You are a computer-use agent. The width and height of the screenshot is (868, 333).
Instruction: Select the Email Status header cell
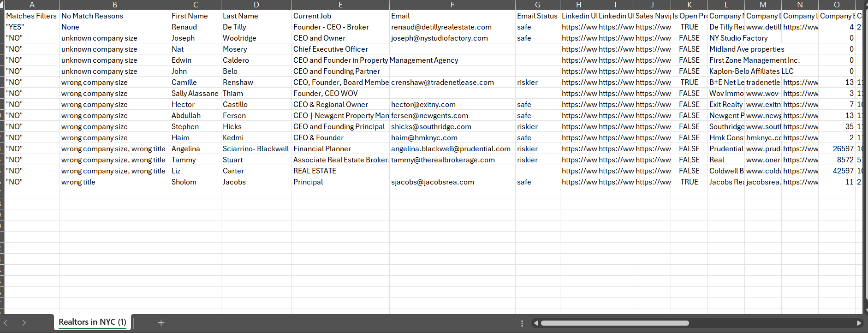click(537, 16)
